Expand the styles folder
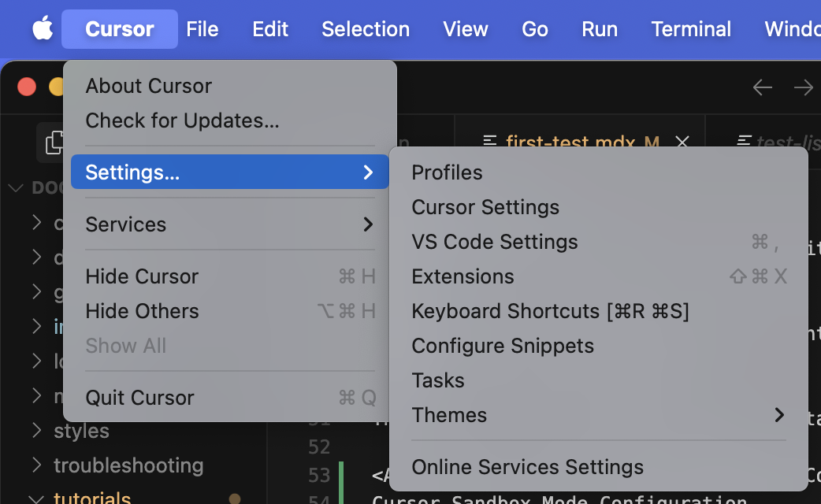821x504 pixels. click(x=81, y=431)
